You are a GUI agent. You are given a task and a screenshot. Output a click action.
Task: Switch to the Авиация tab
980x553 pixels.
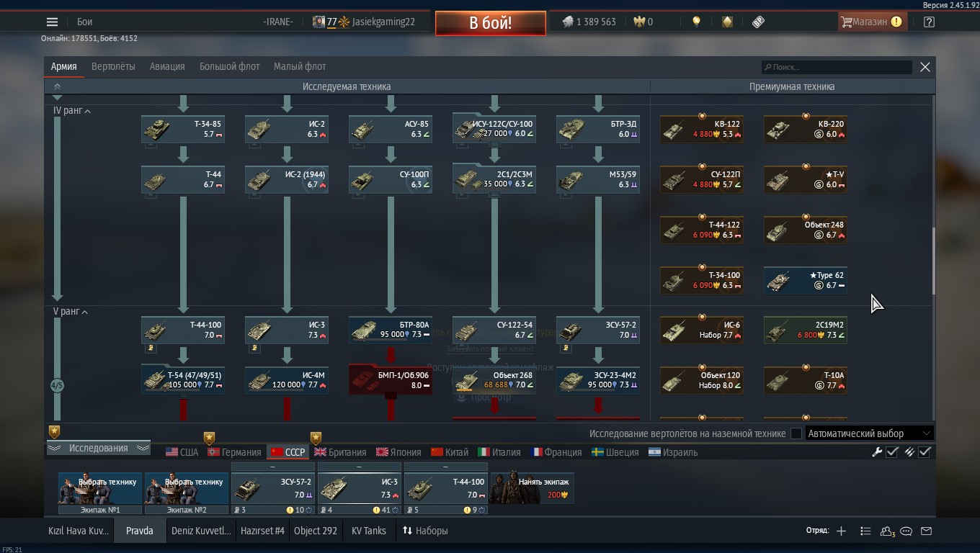167,66
